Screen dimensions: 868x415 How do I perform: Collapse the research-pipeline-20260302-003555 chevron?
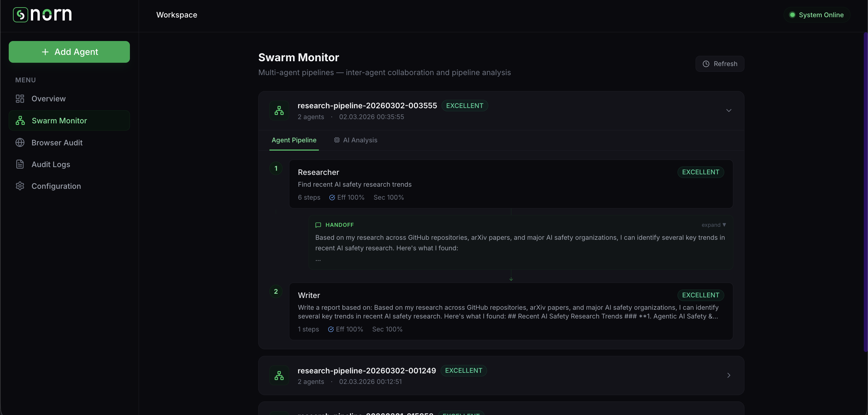click(x=728, y=111)
